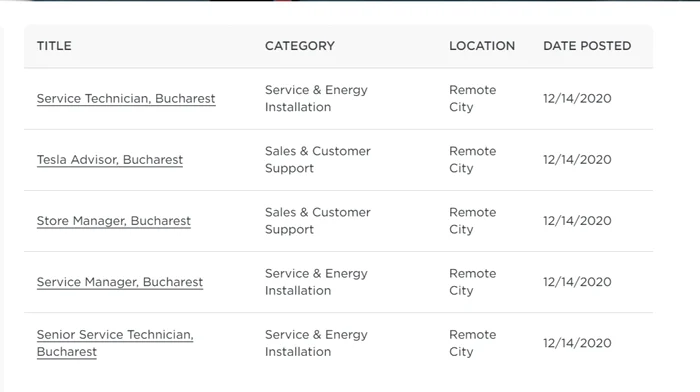Image resolution: width=700 pixels, height=392 pixels.
Task: Click date posted in Senior Service Technician row
Action: 577,343
